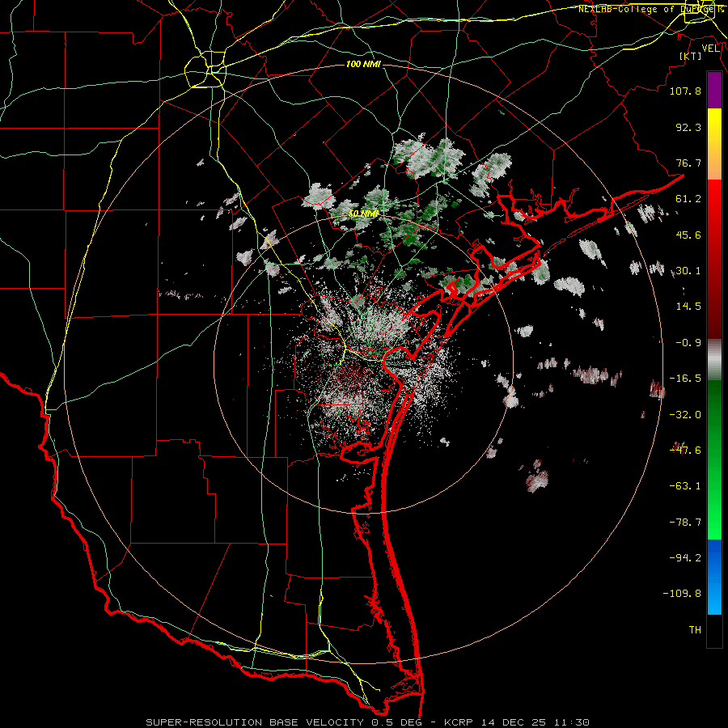Click the gray near-zero segment of color bar
The height and width of the screenshot is (728, 728).
(714, 359)
